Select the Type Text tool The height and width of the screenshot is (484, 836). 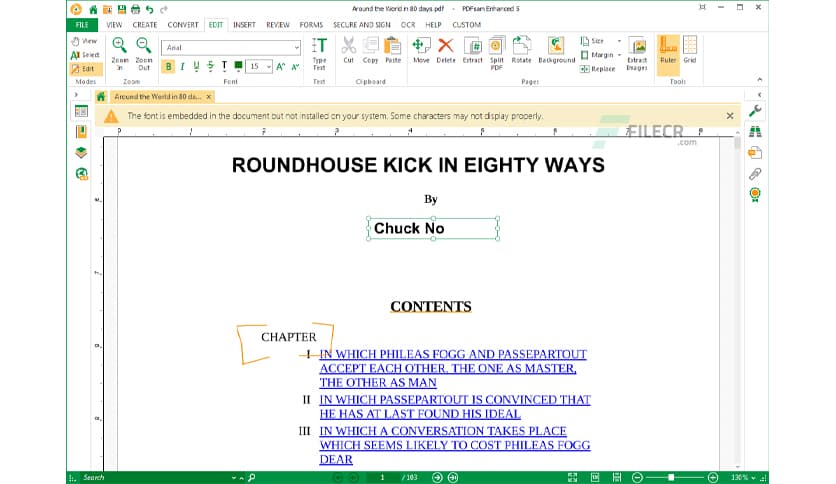point(319,51)
